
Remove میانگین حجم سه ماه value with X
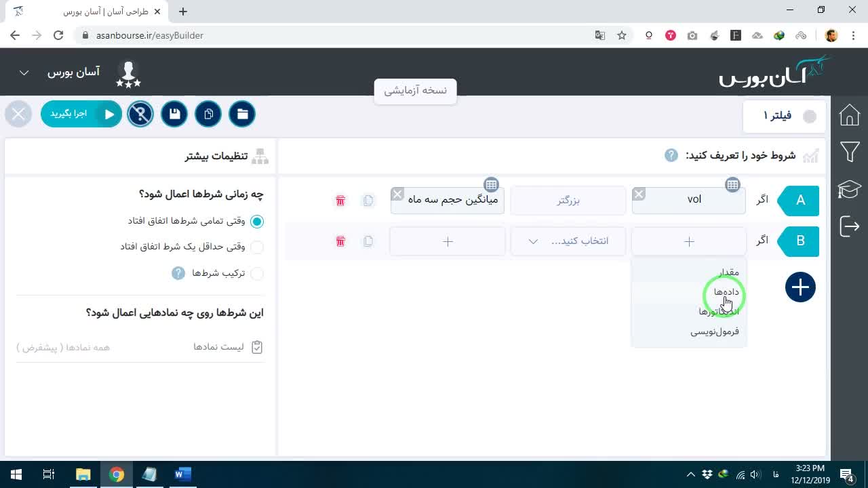point(397,195)
